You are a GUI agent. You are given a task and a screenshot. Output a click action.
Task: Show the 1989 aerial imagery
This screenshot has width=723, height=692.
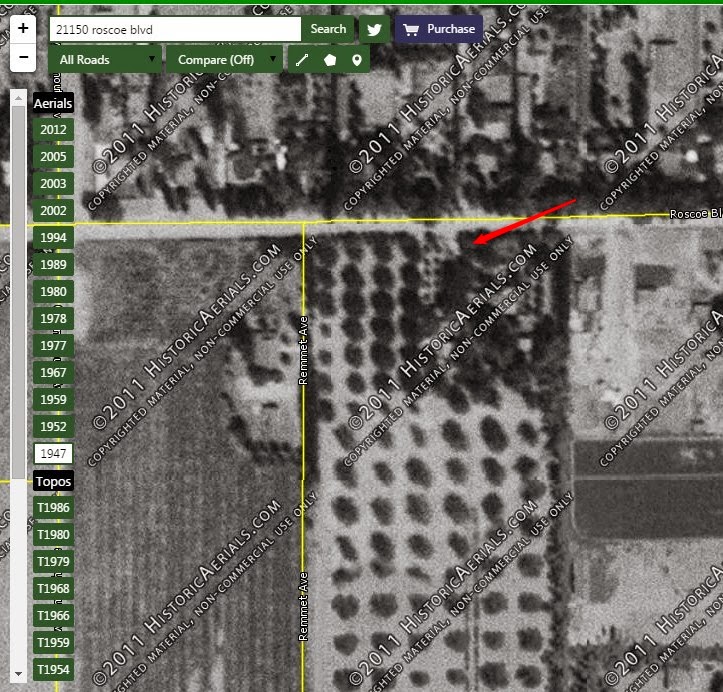point(53,265)
